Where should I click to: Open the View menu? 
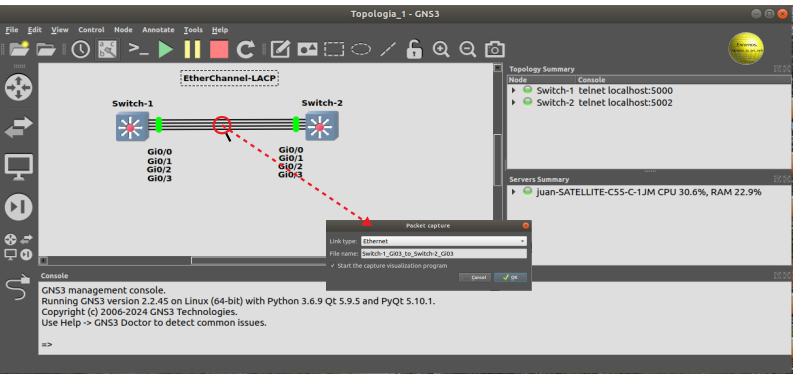tap(60, 30)
